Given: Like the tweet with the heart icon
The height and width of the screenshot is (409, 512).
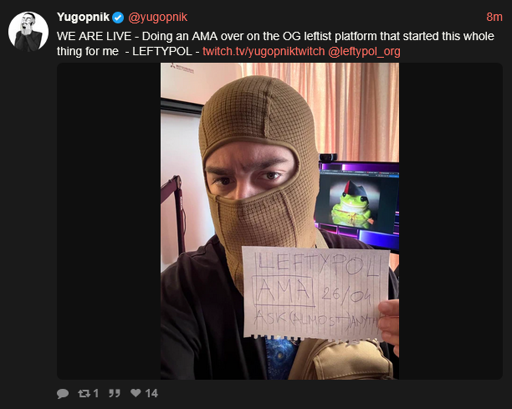Looking at the screenshot, I should coord(136,393).
